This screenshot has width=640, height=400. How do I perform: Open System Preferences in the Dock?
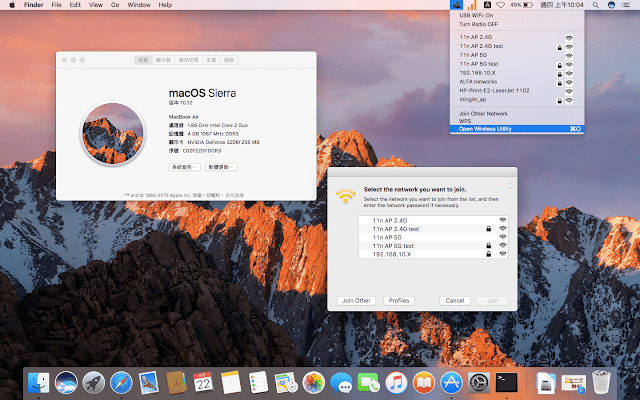478,382
